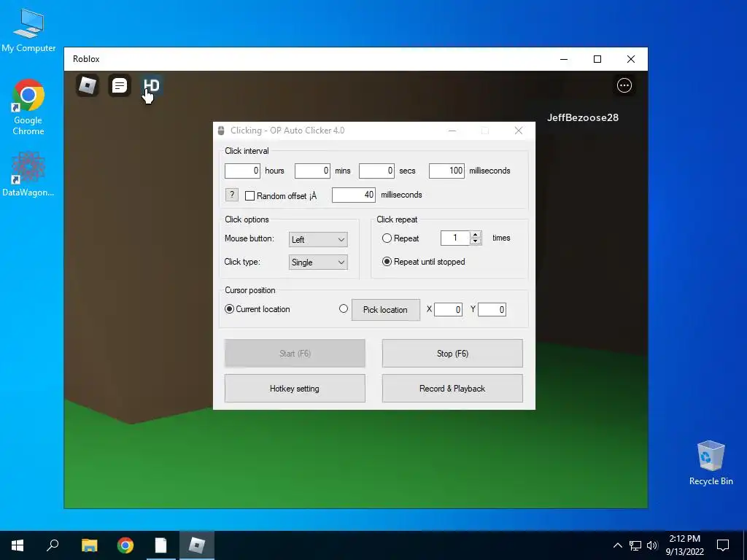Open the notification center icon
The image size is (747, 560).
pyautogui.click(x=723, y=545)
